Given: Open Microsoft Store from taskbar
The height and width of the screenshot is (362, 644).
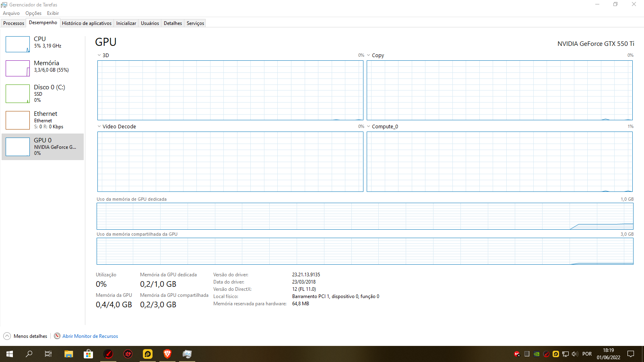Looking at the screenshot, I should [88, 354].
